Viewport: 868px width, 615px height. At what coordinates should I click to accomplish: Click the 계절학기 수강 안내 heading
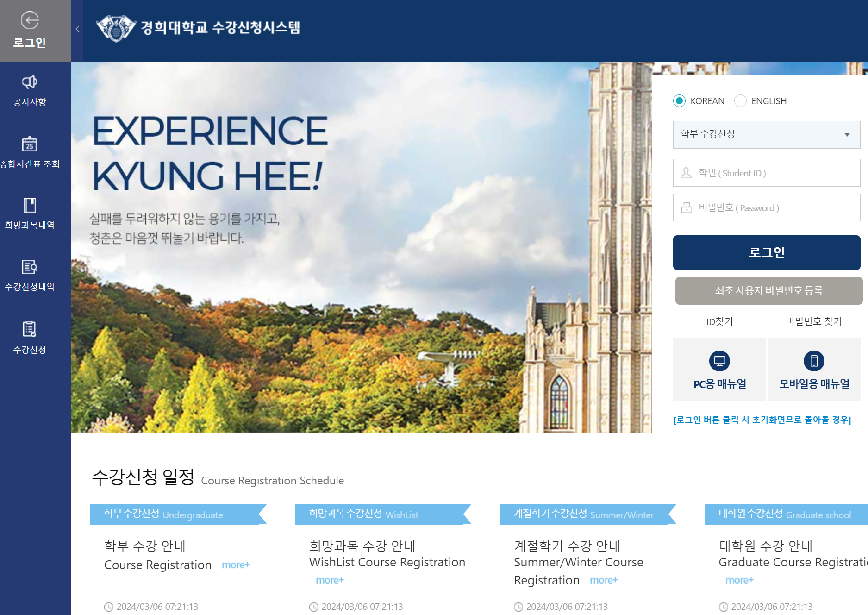click(567, 546)
